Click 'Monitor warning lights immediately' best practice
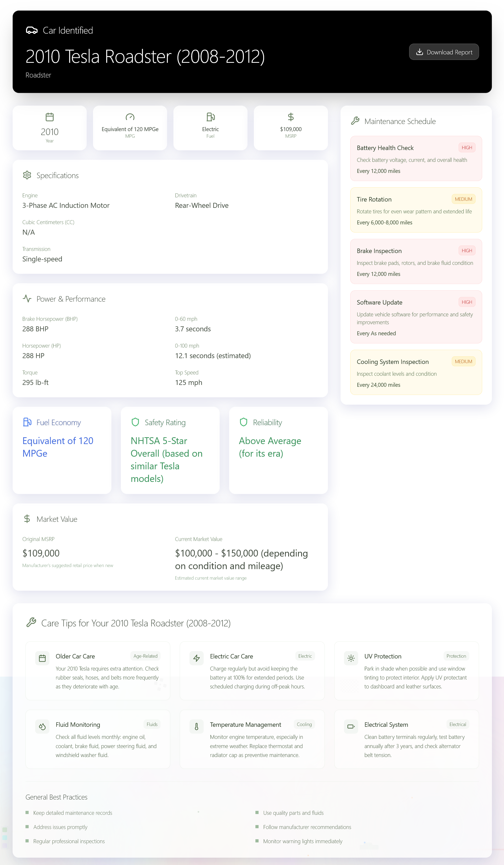This screenshot has height=865, width=504. pos(302,841)
